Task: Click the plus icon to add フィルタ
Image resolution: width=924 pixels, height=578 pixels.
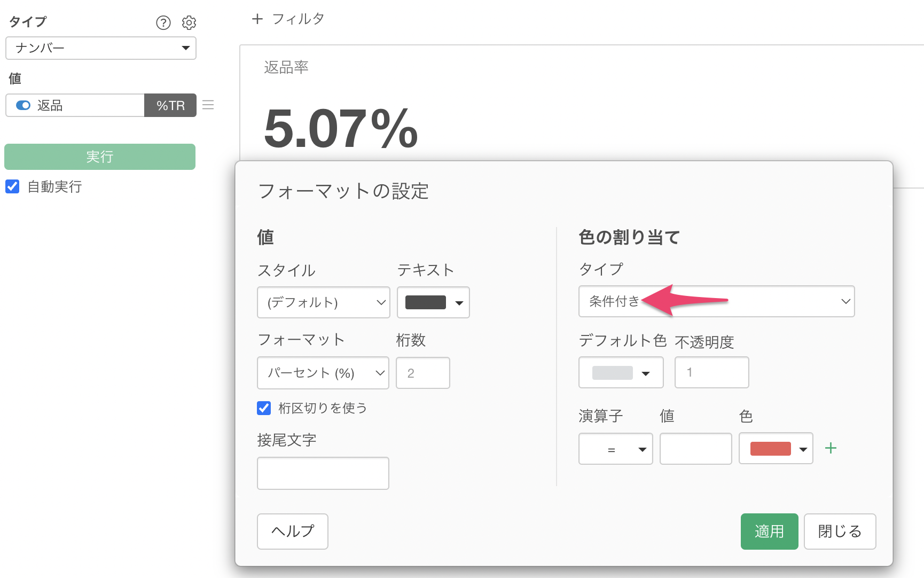Action: point(257,19)
